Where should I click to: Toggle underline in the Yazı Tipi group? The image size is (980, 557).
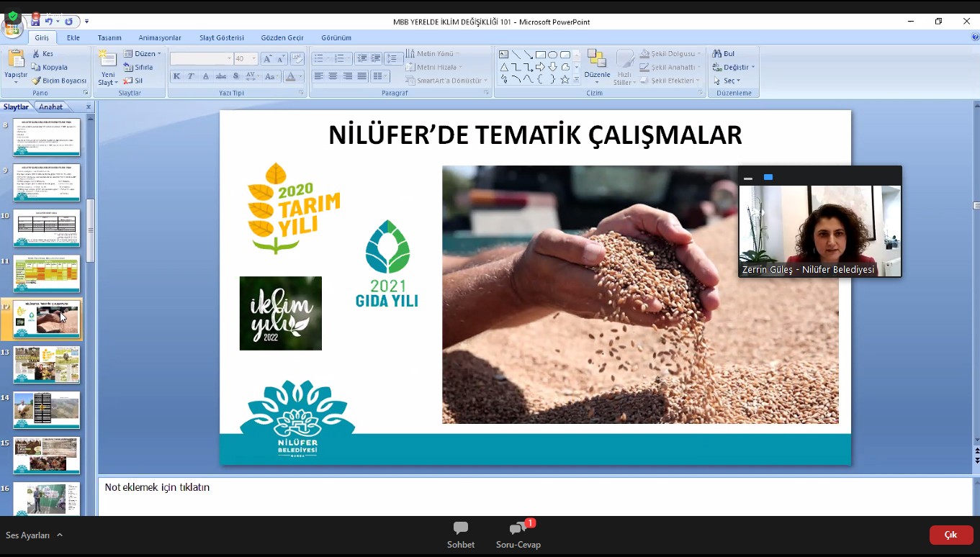[x=206, y=76]
